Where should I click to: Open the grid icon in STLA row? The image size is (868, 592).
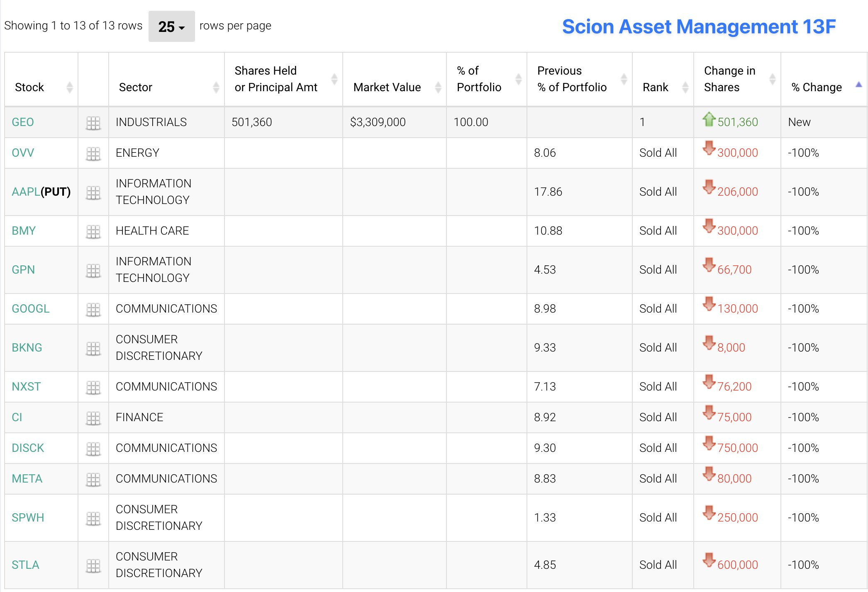pyautogui.click(x=93, y=565)
